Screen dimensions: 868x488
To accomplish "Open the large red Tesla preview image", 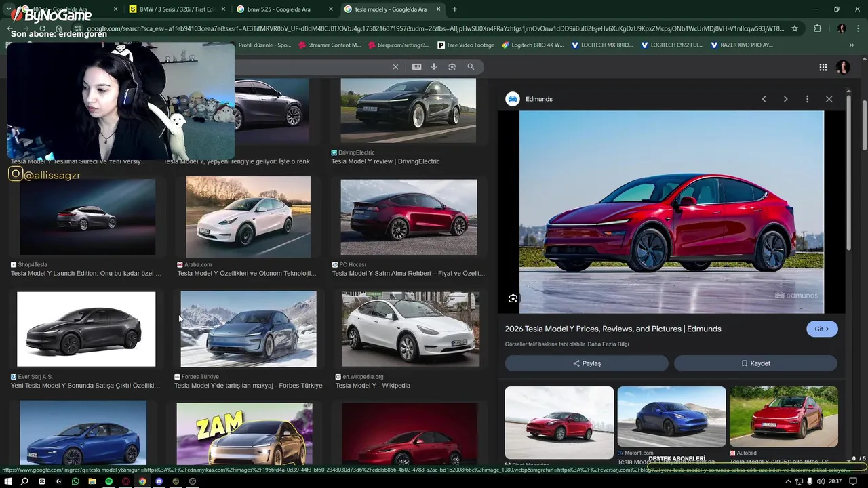I will pos(671,212).
